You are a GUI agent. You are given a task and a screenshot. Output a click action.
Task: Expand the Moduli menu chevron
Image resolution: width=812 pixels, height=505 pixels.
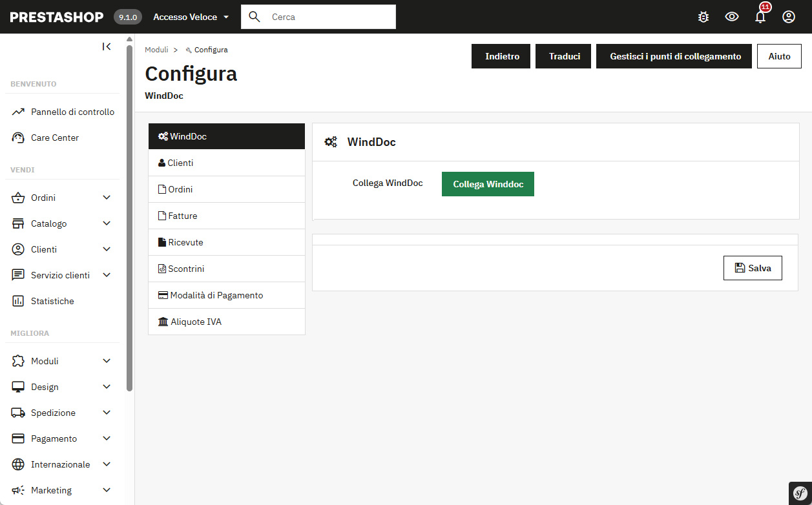tap(107, 361)
